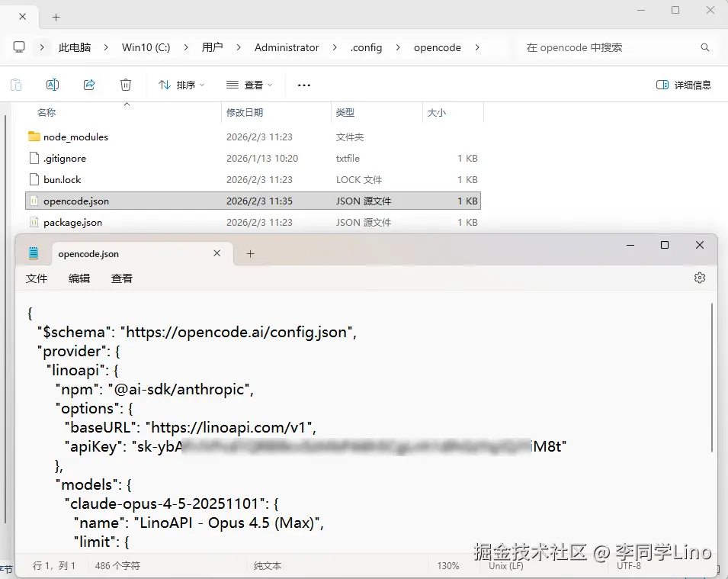The image size is (728, 579).
Task: Click the Notepad app icon in title bar
Action: [34, 253]
